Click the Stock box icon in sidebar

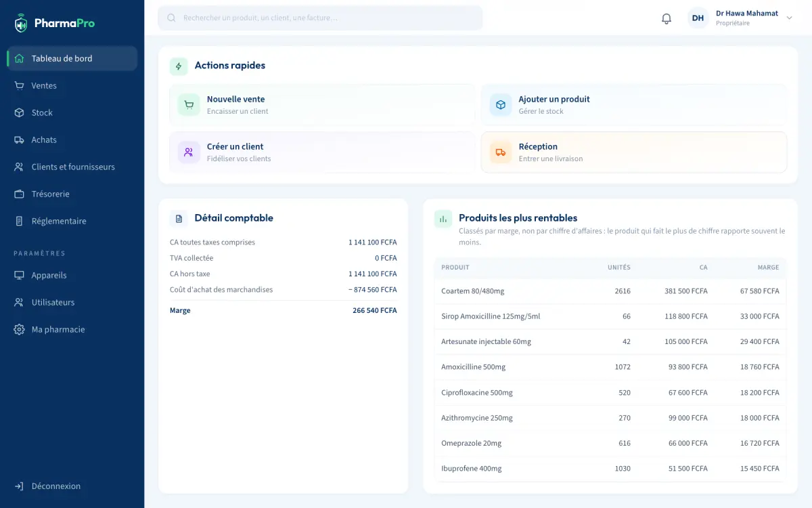[19, 112]
